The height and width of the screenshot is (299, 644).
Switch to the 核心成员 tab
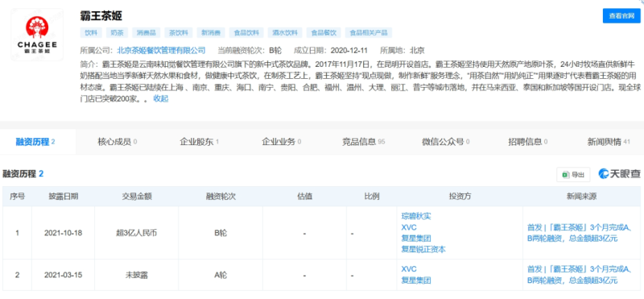(117, 142)
